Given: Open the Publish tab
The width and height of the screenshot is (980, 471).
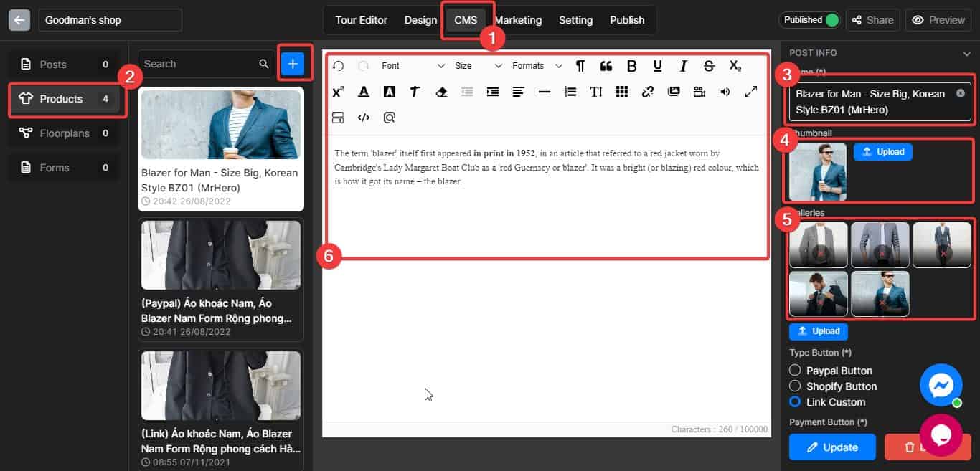Looking at the screenshot, I should (627, 20).
